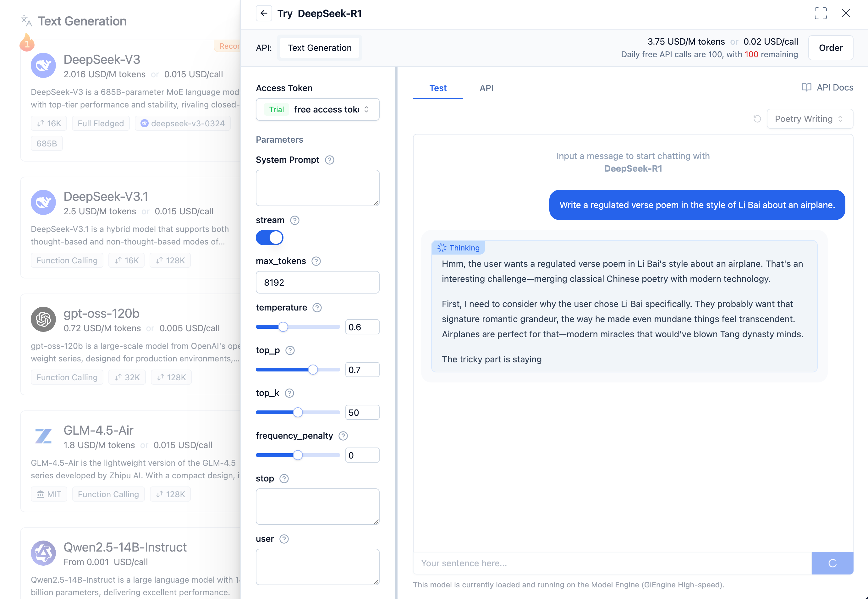The width and height of the screenshot is (868, 599).
Task: Click the temperature slider handle
Action: 283,327
